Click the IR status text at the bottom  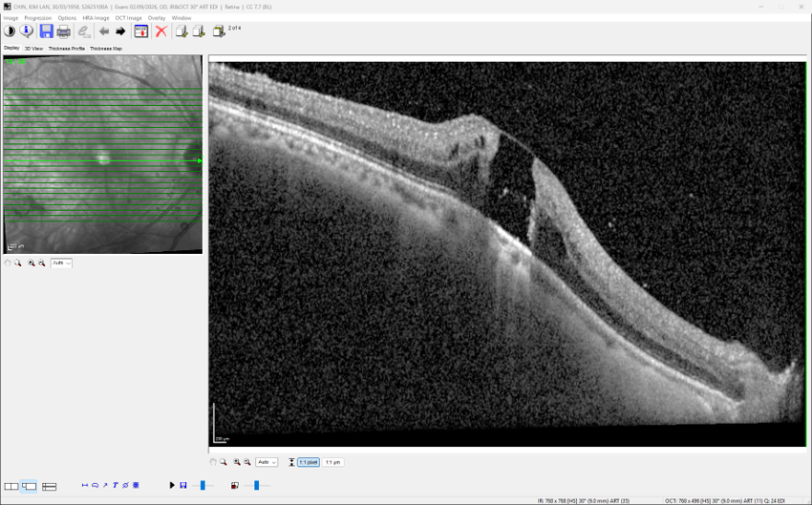584,501
